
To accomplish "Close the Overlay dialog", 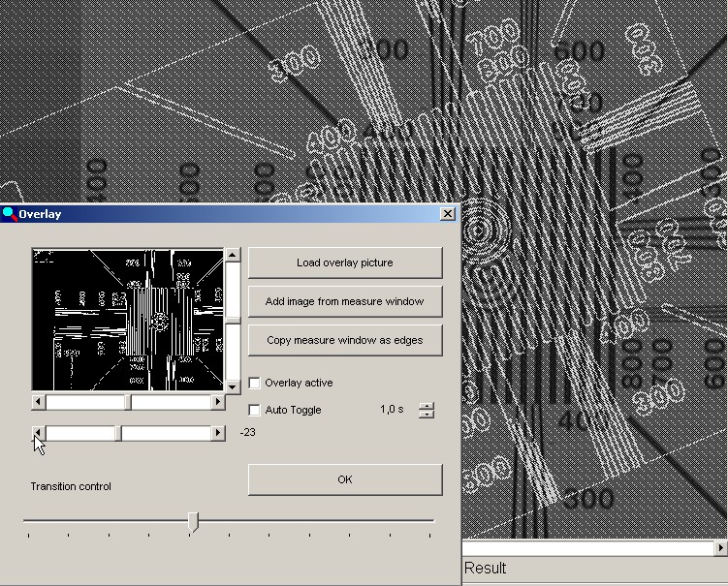I will coord(447,214).
